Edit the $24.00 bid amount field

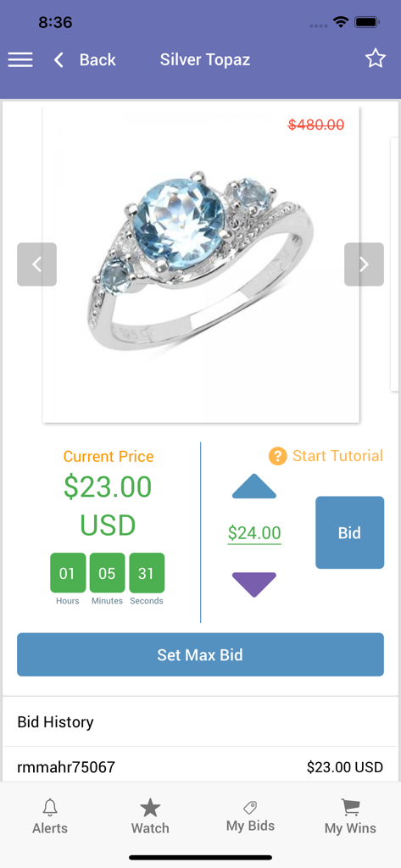(x=254, y=533)
